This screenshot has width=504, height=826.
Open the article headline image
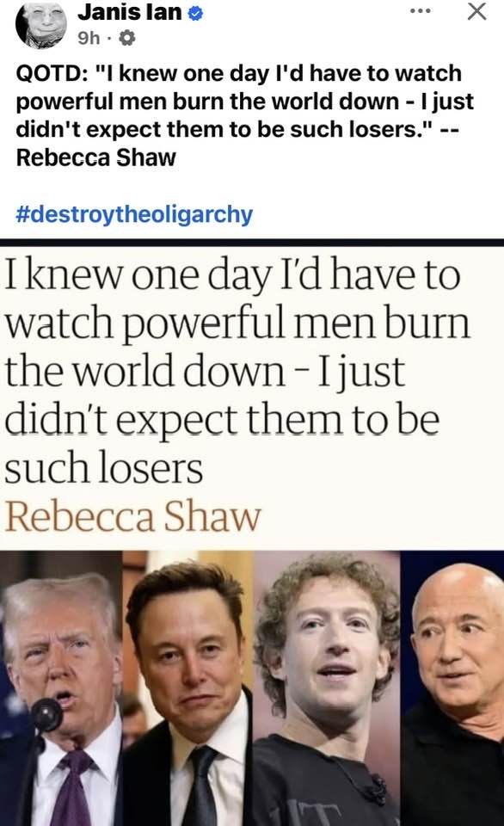point(252,532)
